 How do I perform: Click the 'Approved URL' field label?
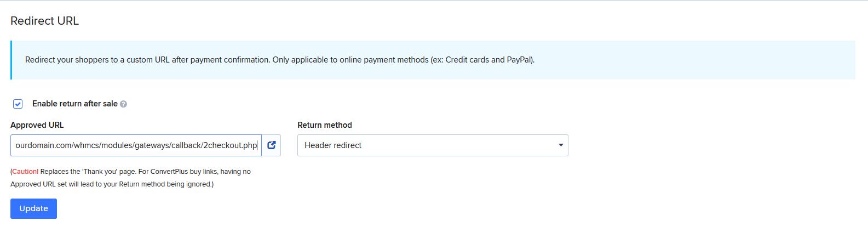pyautogui.click(x=37, y=125)
